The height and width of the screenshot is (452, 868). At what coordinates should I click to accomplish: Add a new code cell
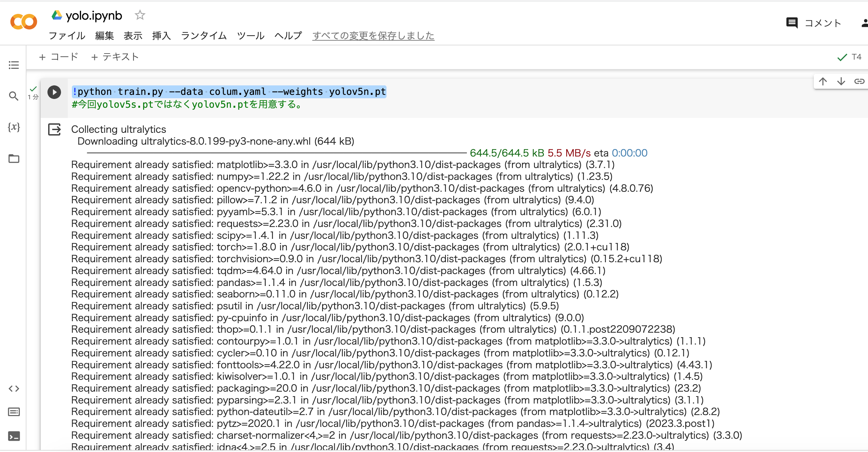[58, 57]
